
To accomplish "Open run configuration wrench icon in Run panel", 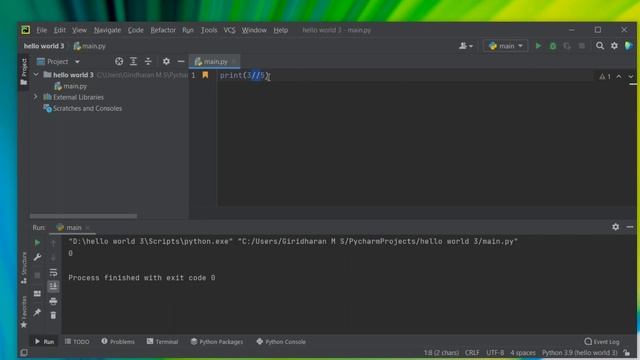I will tap(37, 257).
